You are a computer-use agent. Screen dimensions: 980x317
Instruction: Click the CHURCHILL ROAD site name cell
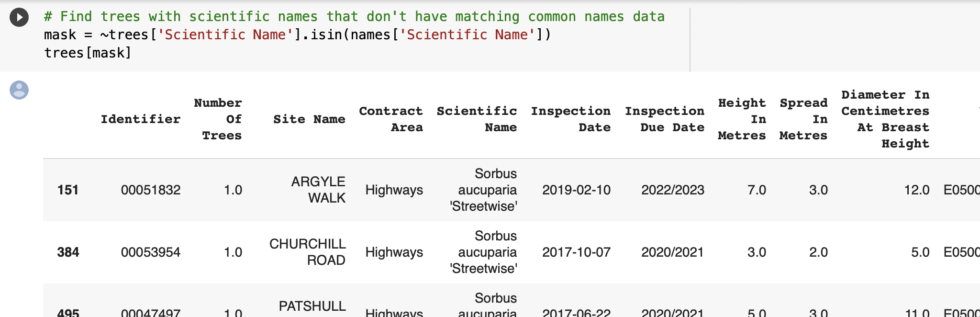[x=307, y=252]
